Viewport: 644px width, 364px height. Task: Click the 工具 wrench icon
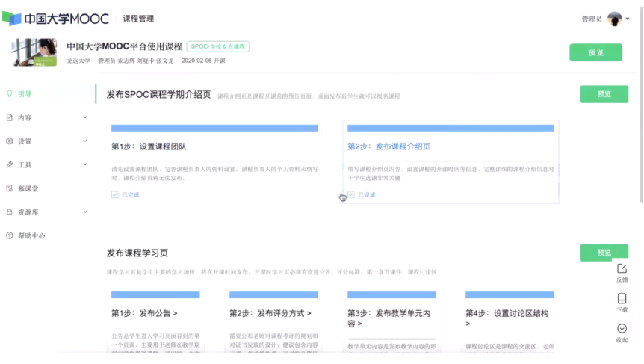pyautogui.click(x=10, y=164)
